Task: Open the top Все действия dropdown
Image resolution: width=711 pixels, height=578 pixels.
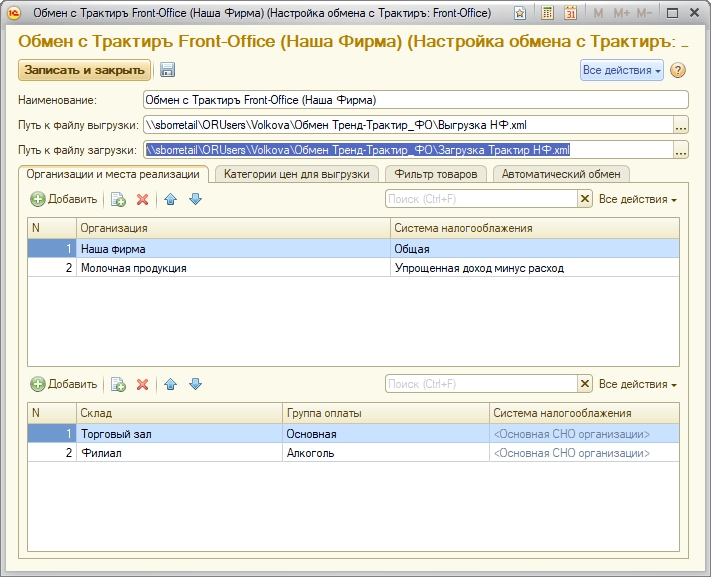Action: coord(621,70)
